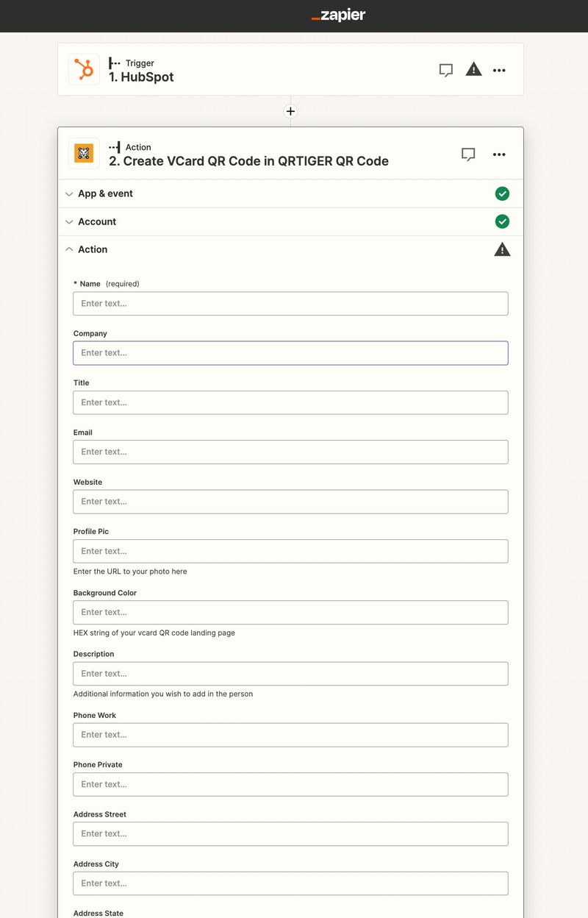
Task: Click green check next to Account
Action: click(x=502, y=221)
